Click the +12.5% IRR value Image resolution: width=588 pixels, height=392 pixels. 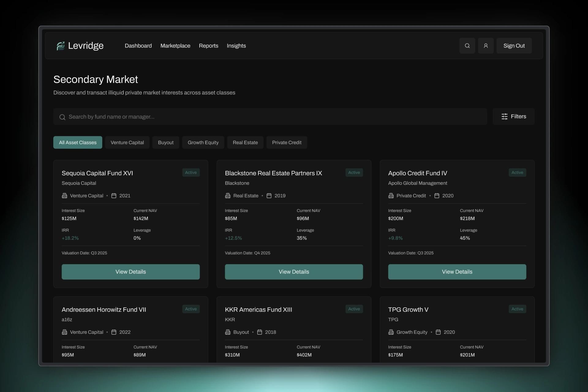pyautogui.click(x=233, y=238)
